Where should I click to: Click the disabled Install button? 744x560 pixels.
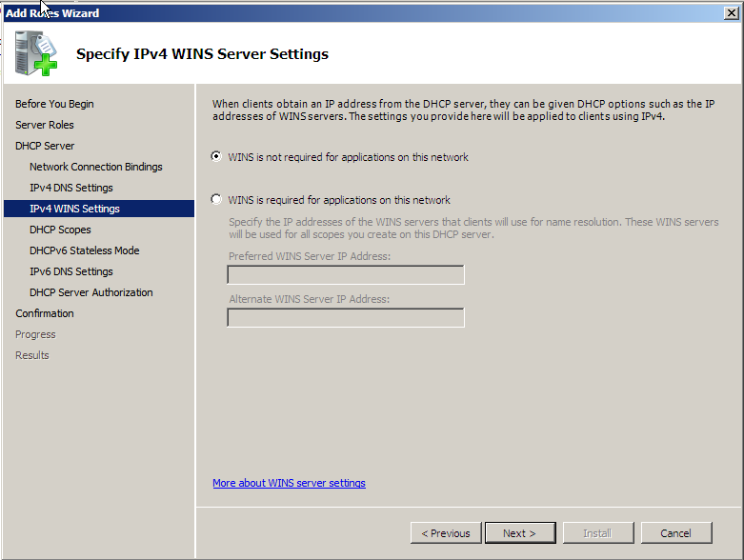point(598,533)
